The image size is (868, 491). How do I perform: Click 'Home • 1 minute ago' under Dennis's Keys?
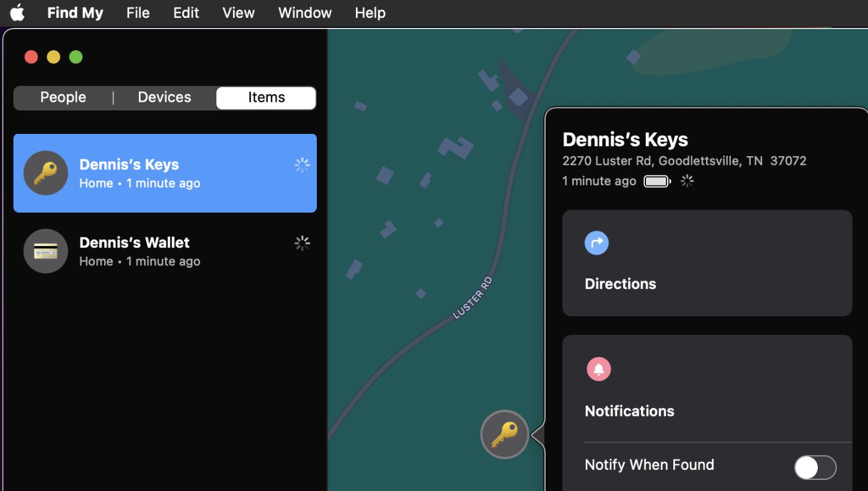139,184
